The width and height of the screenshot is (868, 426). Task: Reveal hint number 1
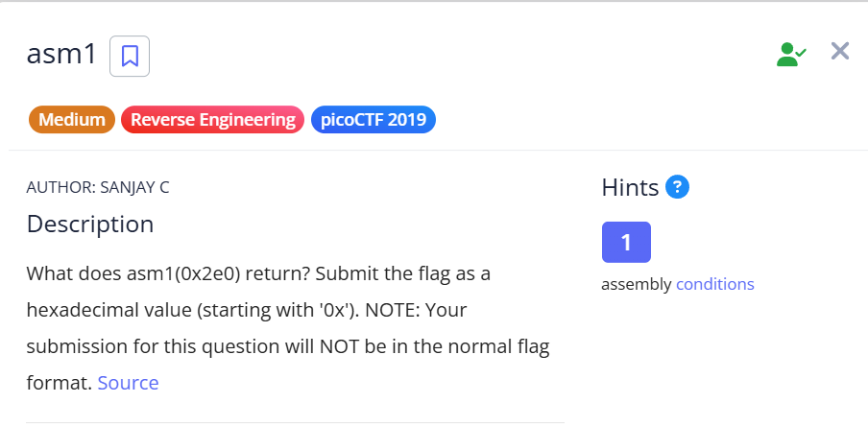(x=626, y=242)
